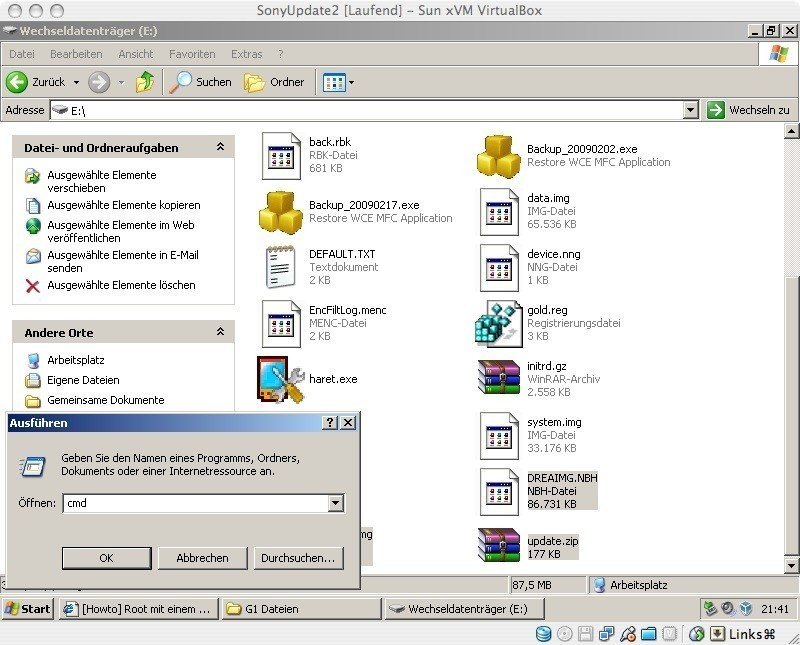Select the EncFiltLog.menc file icon
This screenshot has height=645, width=800.
point(281,324)
